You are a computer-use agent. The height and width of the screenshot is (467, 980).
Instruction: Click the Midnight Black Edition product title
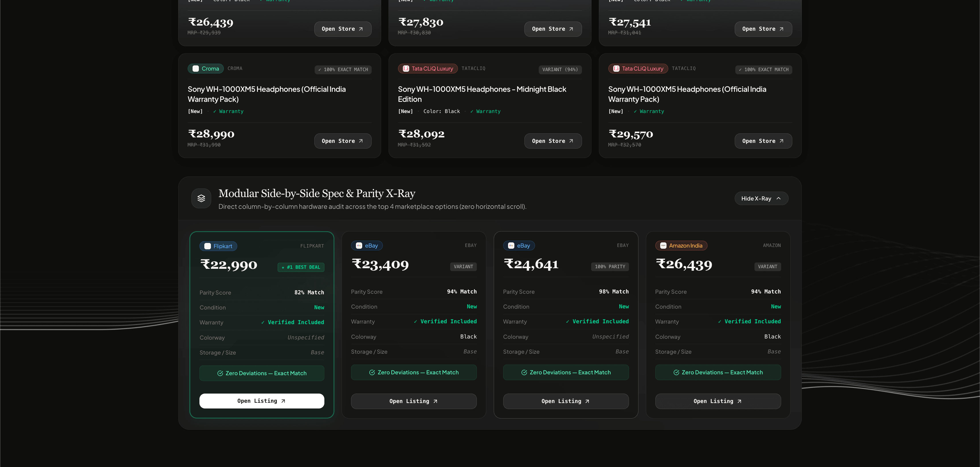point(482,94)
